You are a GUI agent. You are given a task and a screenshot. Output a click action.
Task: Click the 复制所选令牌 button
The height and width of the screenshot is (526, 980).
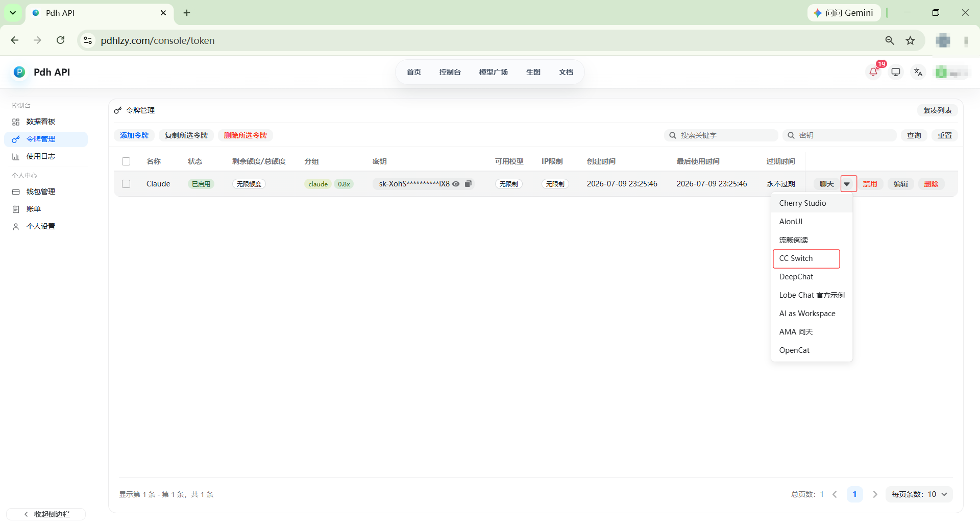[186, 135]
